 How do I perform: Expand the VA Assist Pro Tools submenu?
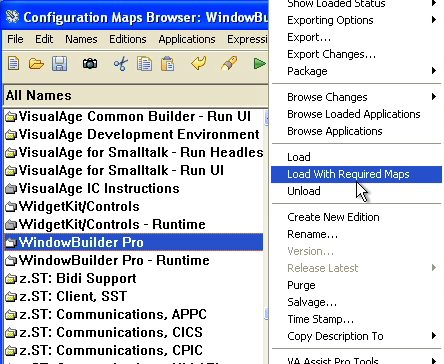click(x=356, y=359)
